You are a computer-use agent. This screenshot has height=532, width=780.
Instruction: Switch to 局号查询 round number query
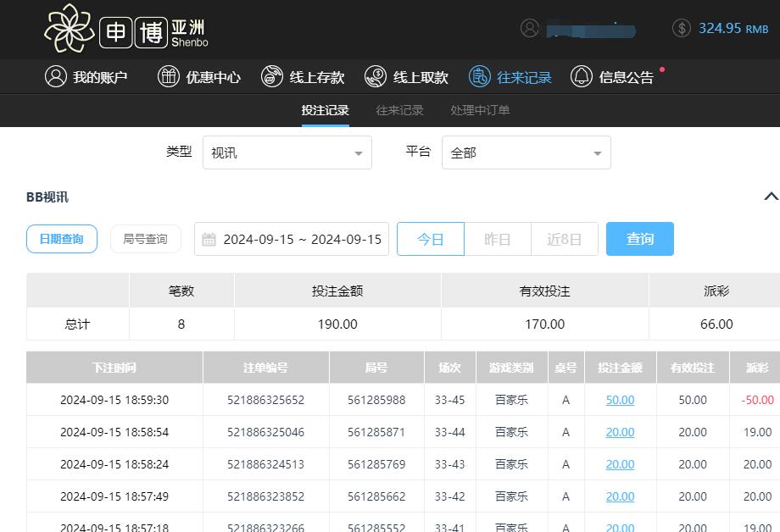pyautogui.click(x=145, y=239)
